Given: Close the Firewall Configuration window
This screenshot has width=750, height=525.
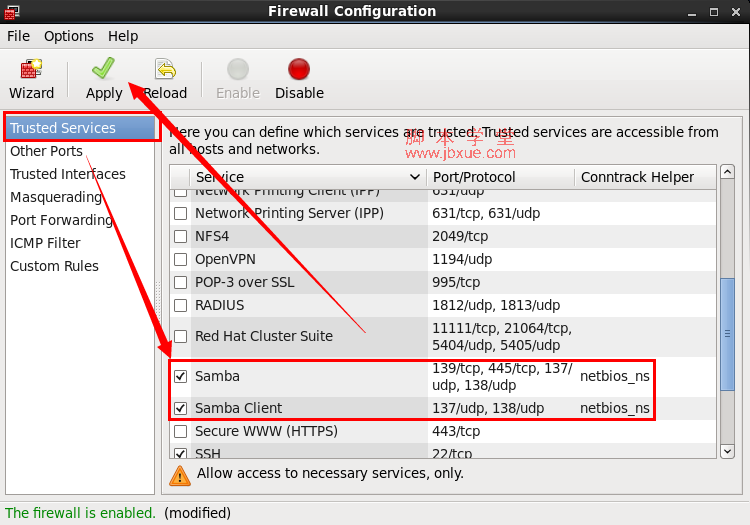Looking at the screenshot, I should [736, 12].
